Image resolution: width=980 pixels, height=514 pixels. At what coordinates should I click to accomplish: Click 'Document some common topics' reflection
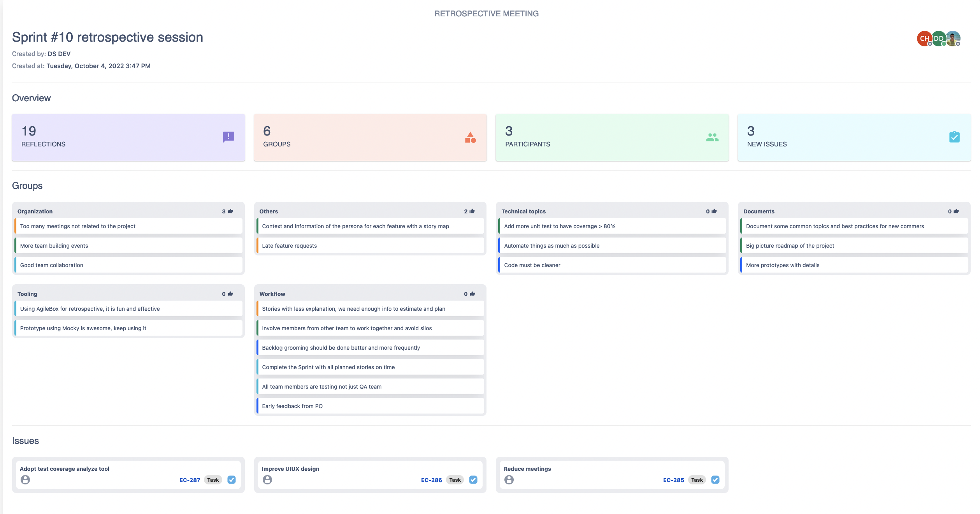[854, 226]
